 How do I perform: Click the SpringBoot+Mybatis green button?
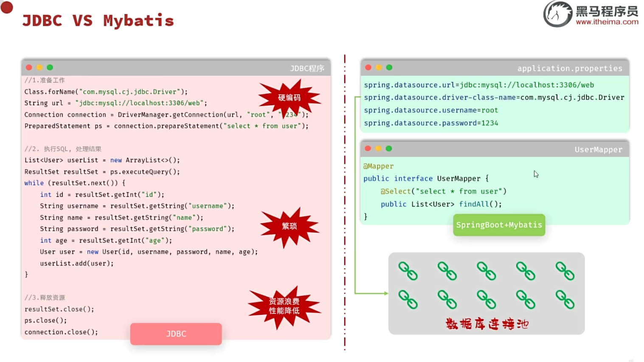point(499,225)
